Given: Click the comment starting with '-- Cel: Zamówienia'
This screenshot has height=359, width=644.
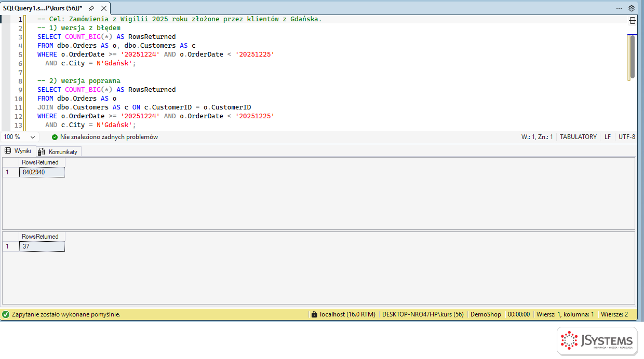Looking at the screenshot, I should (180, 19).
